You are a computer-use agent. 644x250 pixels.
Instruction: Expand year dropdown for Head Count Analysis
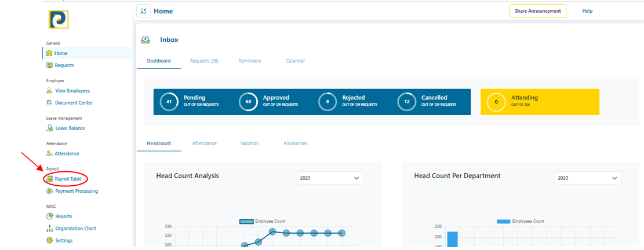(x=330, y=178)
